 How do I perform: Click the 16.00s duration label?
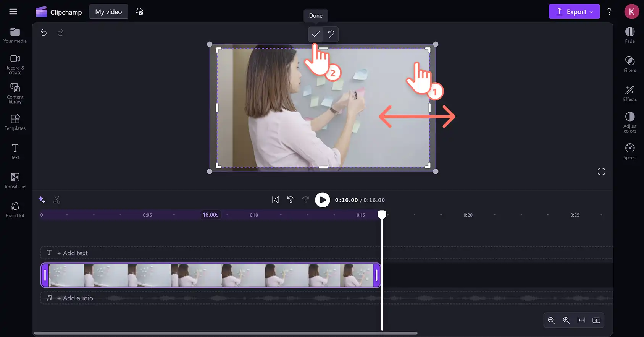click(x=211, y=215)
